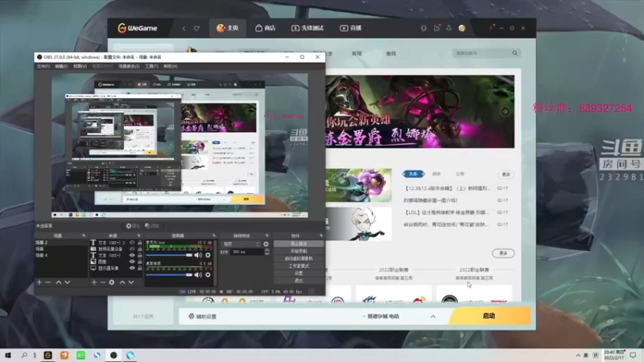Image resolution: width=644 pixels, height=362 pixels.
Task: Switch to WeGame store tab
Action: 266,28
